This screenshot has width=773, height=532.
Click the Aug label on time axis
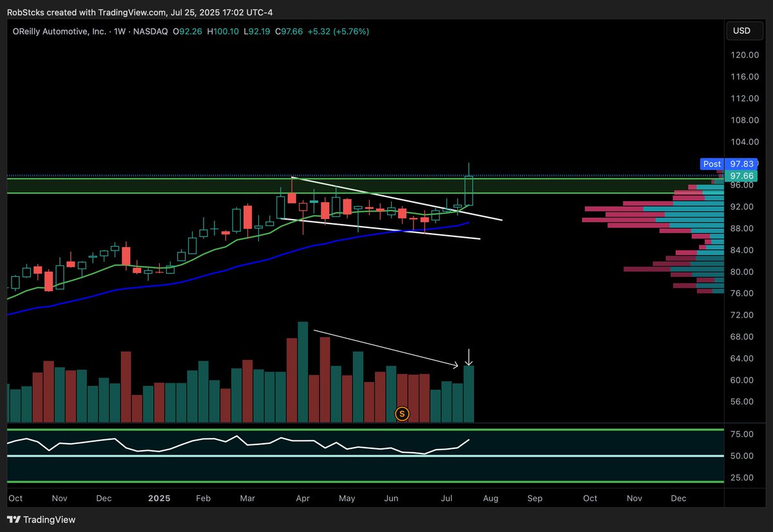point(490,499)
